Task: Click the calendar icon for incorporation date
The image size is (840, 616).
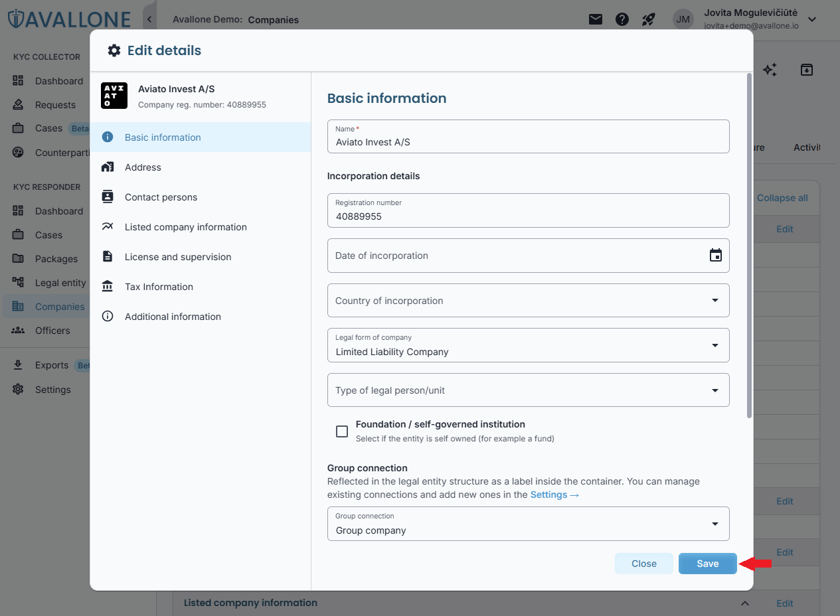Action: (715, 256)
